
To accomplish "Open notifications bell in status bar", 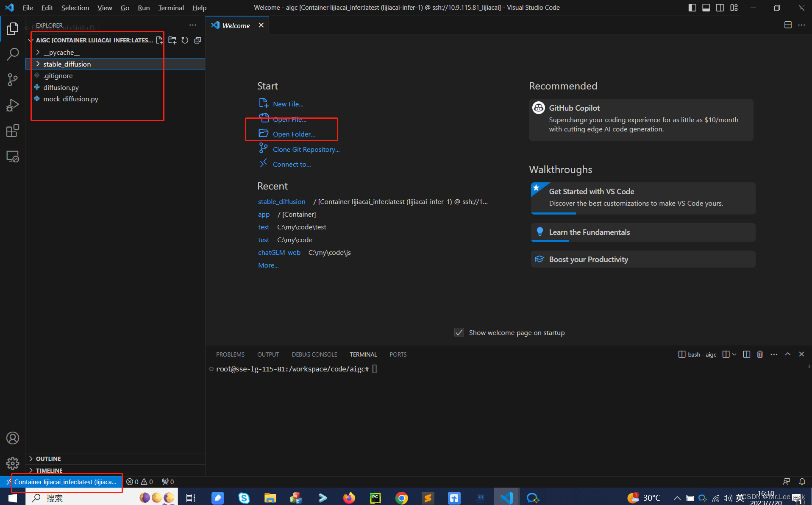I will tap(802, 482).
